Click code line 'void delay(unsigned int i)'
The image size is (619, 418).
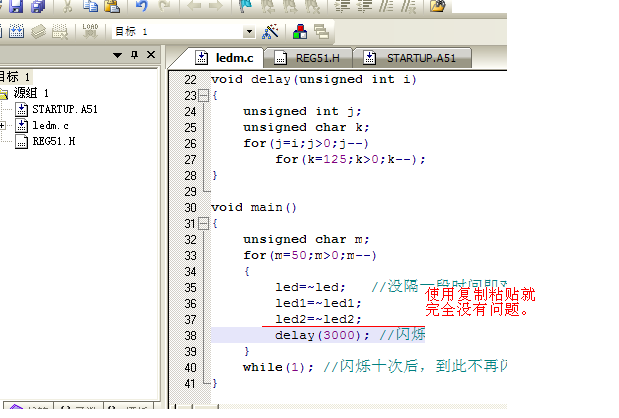coord(314,79)
